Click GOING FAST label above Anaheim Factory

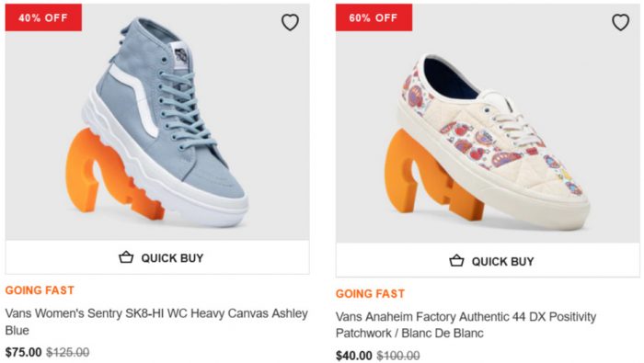click(x=370, y=294)
